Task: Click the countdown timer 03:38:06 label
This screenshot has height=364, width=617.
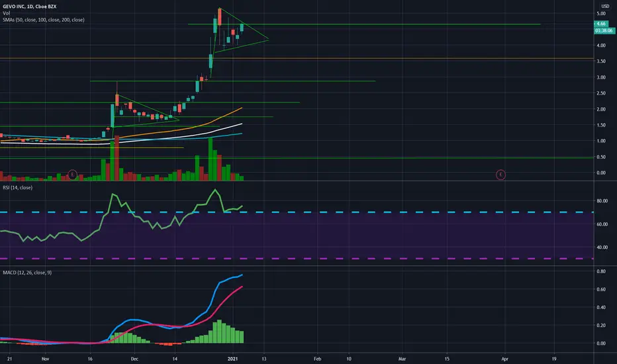Action: 604,30
